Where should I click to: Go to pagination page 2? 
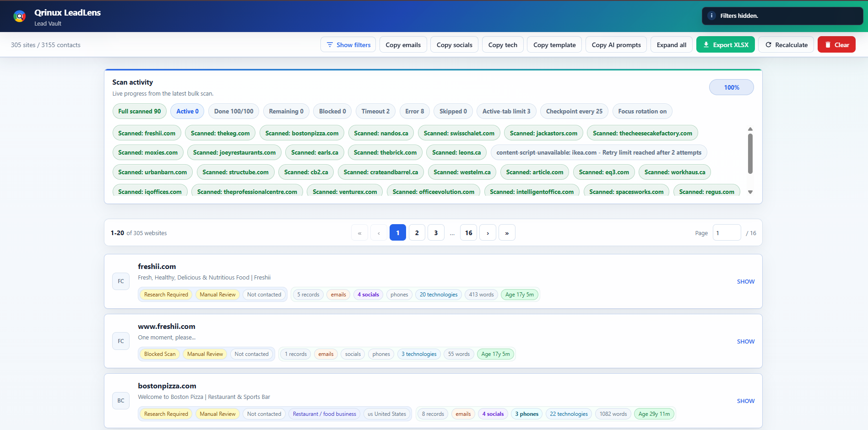[417, 233]
